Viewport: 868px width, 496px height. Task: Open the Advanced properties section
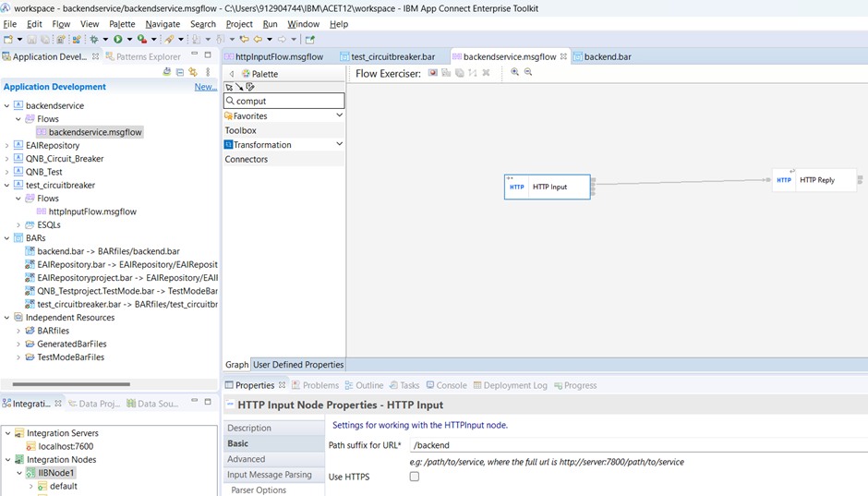tap(274, 459)
